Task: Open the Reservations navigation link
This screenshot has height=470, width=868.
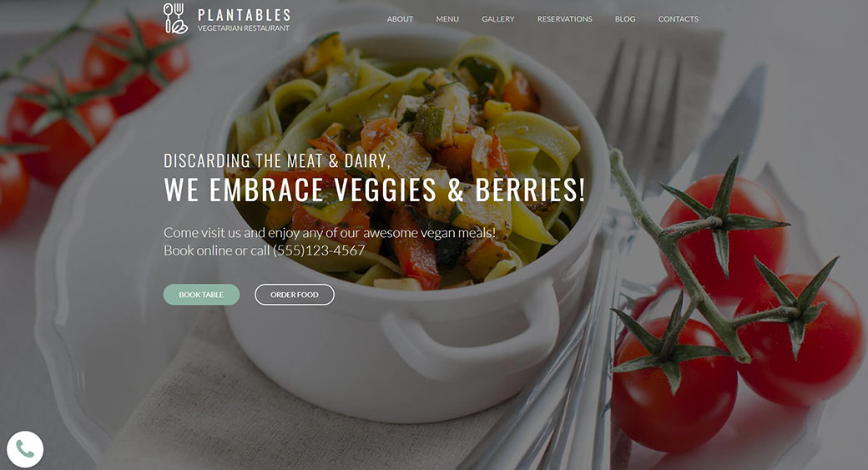Action: coord(565,19)
